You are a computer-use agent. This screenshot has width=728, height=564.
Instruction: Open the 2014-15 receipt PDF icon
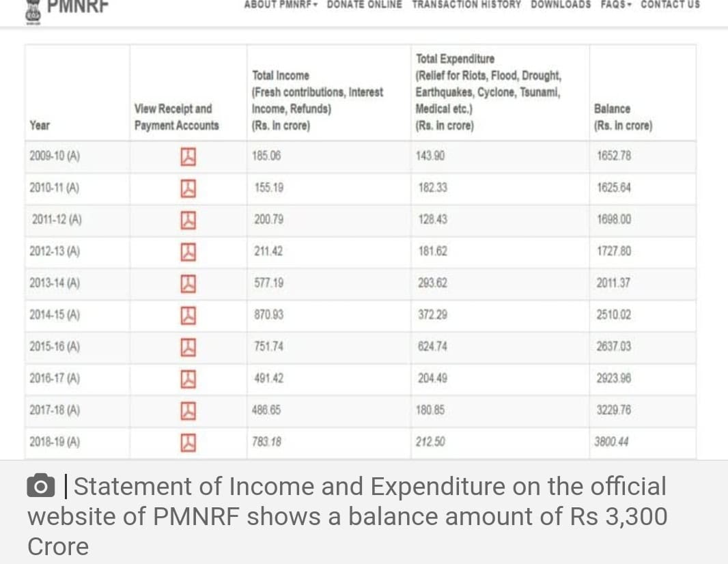(x=188, y=315)
